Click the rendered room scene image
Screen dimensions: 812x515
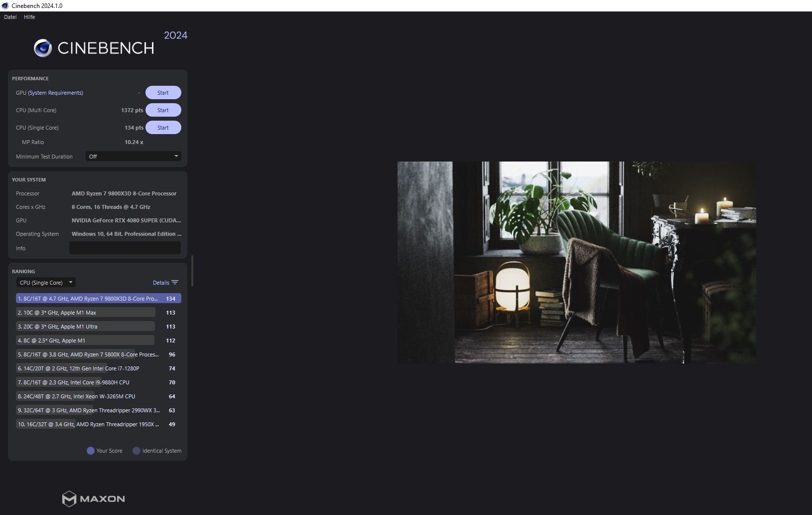click(577, 262)
